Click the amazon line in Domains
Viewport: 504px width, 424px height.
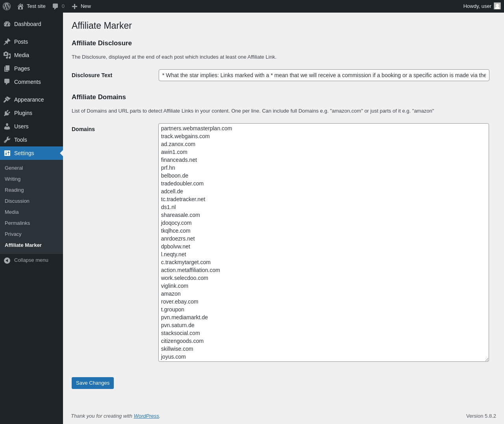coord(171,294)
